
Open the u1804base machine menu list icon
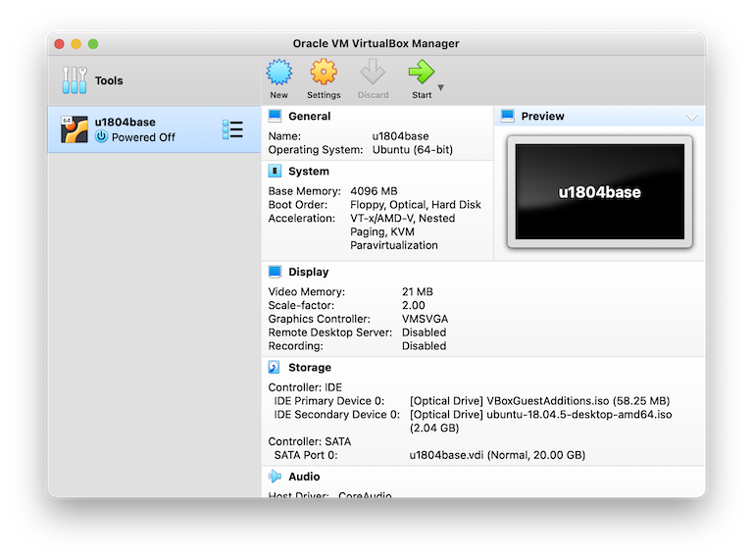pos(232,129)
